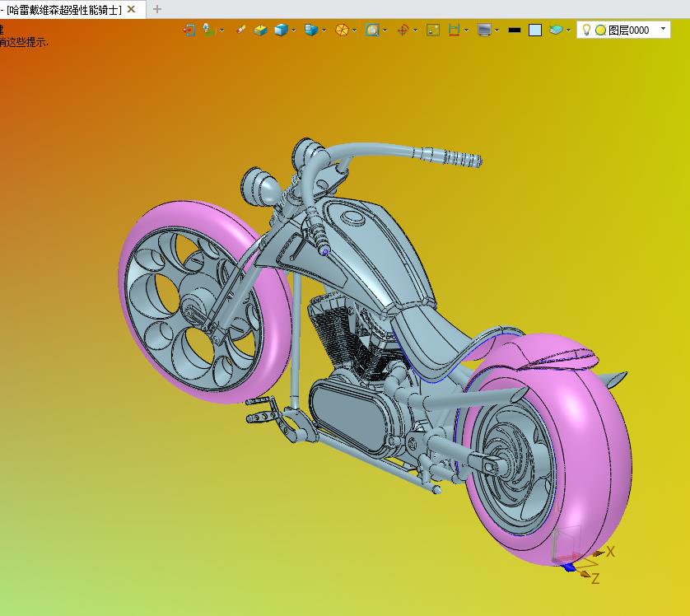This screenshot has height=616, width=690.
Task: Click the yellow-topped box face icon
Action: point(260,30)
